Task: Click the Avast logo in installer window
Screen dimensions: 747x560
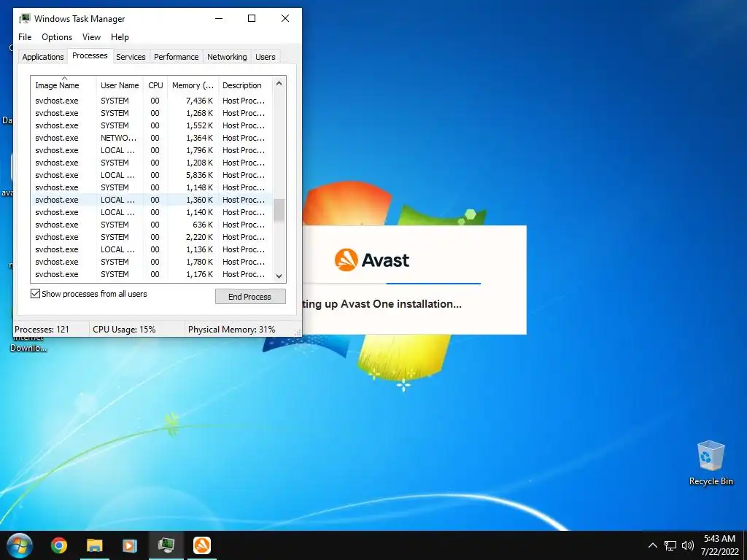Action: (371, 260)
